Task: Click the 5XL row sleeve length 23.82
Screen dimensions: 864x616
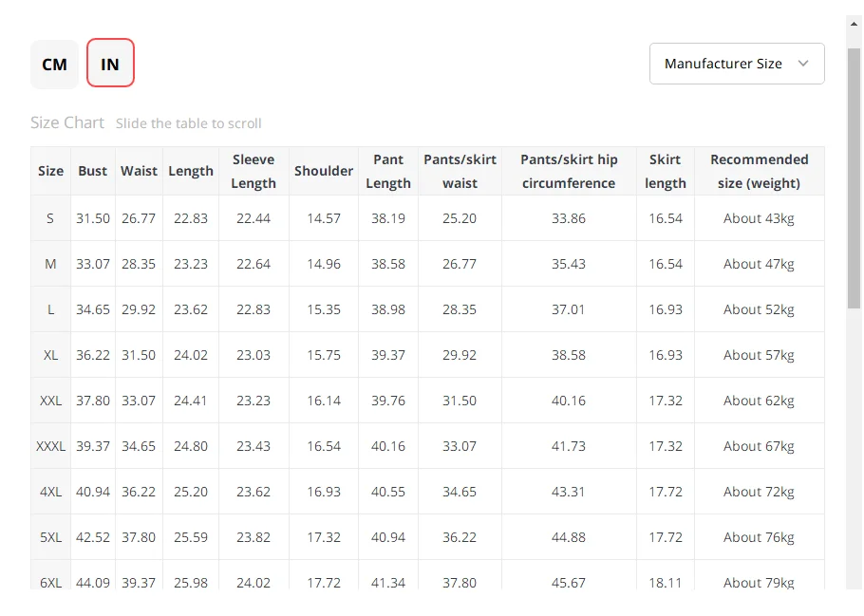Action: pyautogui.click(x=254, y=538)
